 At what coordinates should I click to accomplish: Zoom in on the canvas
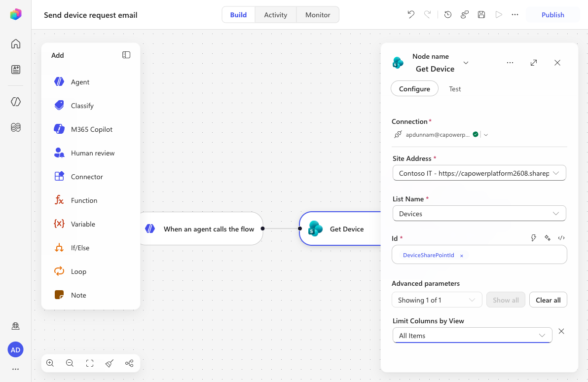click(50, 363)
